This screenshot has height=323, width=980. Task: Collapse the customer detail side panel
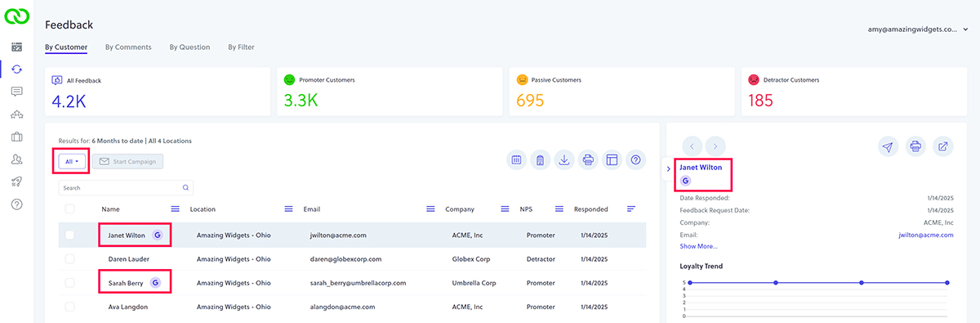coord(668,168)
